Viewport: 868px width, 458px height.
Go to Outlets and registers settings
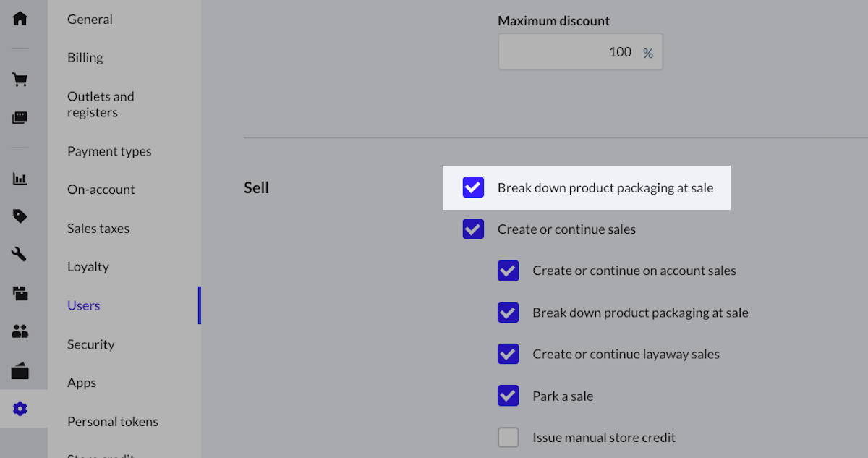tap(101, 104)
